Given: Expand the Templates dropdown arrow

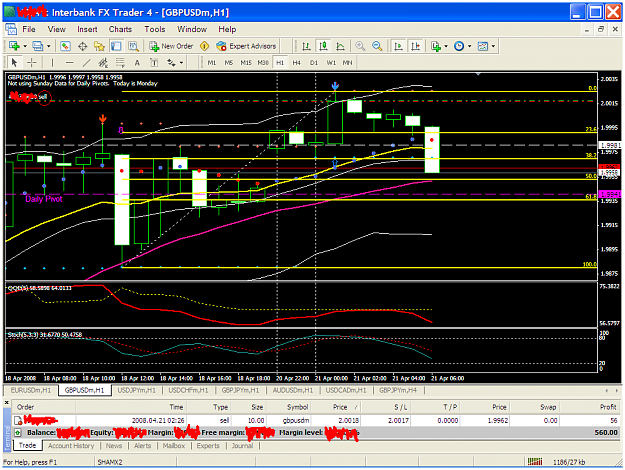Looking at the screenshot, I should 493,46.
